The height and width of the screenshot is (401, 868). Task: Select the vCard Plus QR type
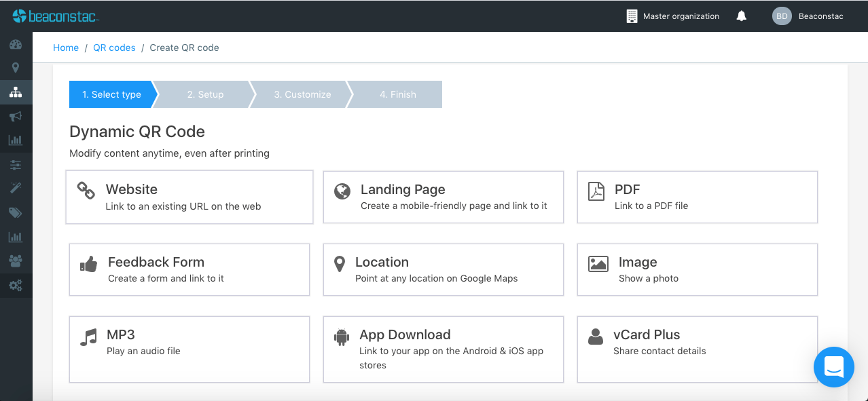[697, 349]
